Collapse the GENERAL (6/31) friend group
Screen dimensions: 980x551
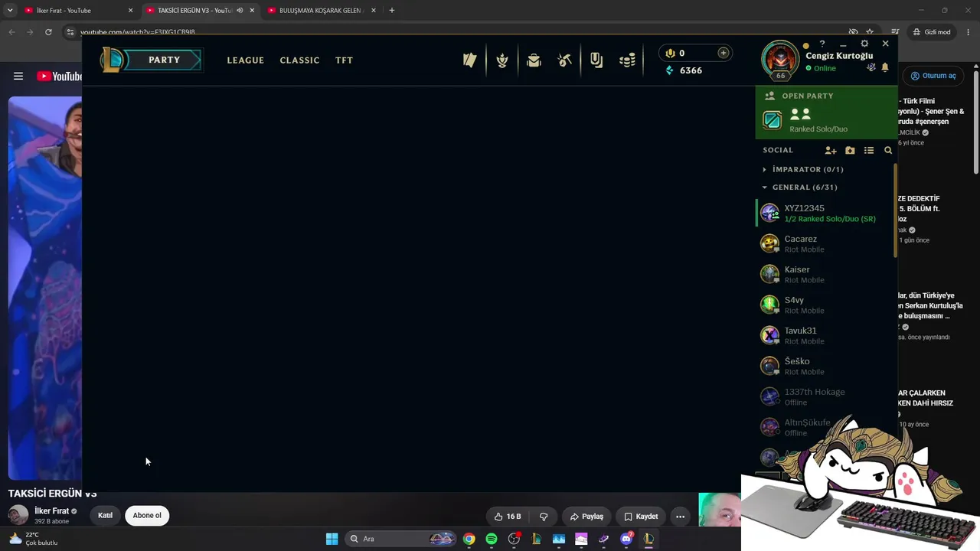coord(804,187)
